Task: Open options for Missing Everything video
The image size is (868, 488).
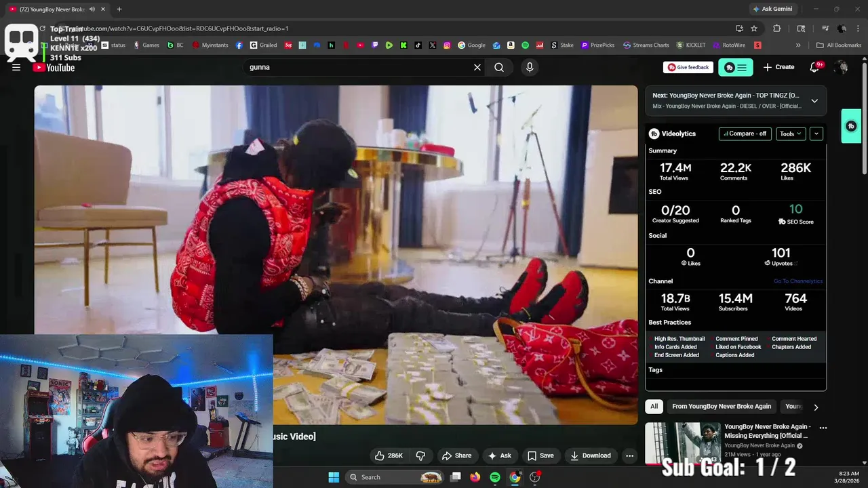Action: point(823,428)
